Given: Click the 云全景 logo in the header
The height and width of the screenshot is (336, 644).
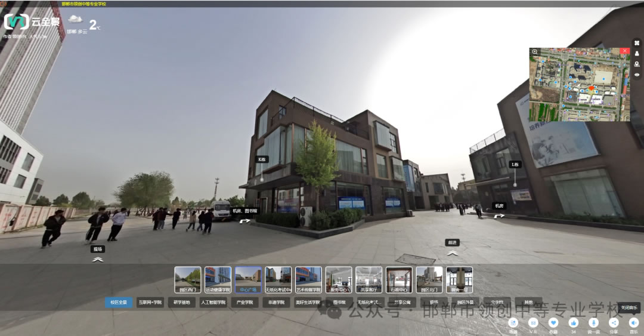Looking at the screenshot, I should 32,22.
